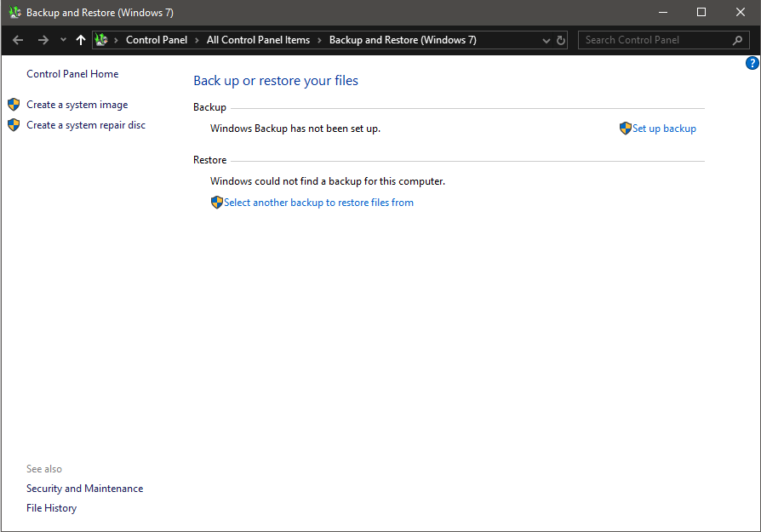Click shield icon beside Create a system image
The image size is (761, 532).
tap(14, 105)
